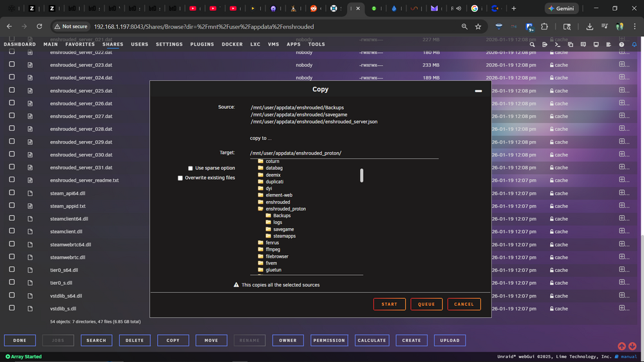644x362 pixels.
Task: Bookmark this page with the star icon
Action: pyautogui.click(x=478, y=26)
